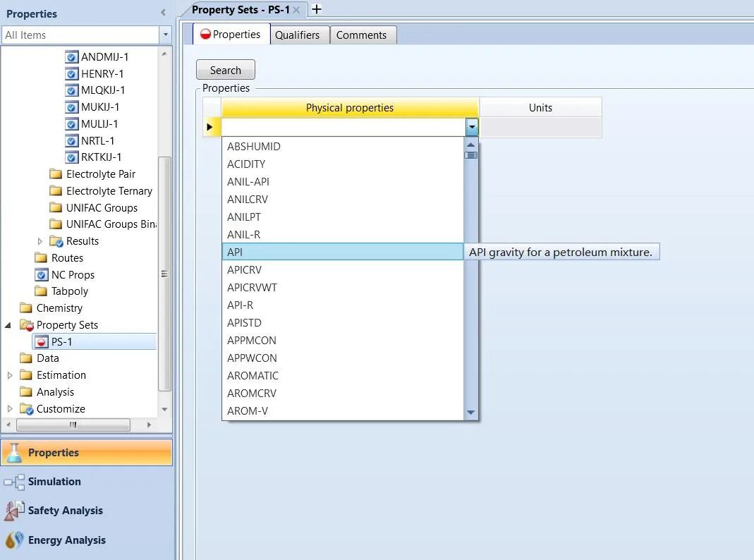Click the ANDMIJ-1 form icon
The height and width of the screenshot is (560, 754).
(71, 57)
